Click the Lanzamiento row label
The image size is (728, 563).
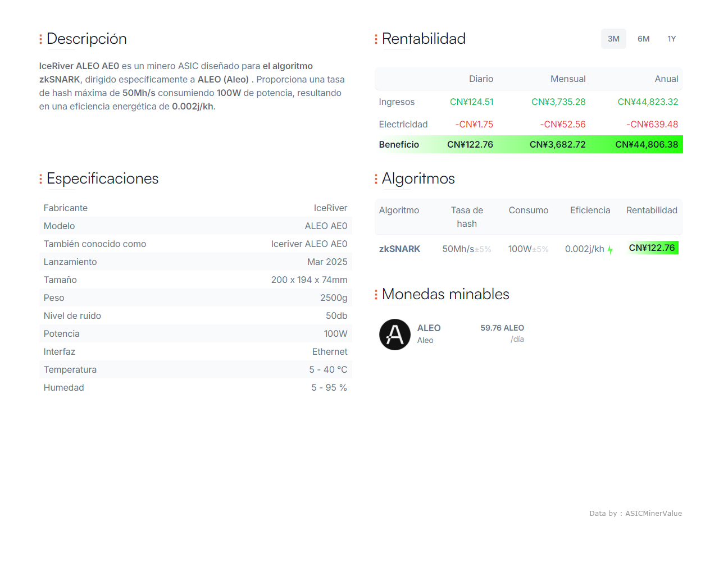click(x=70, y=262)
